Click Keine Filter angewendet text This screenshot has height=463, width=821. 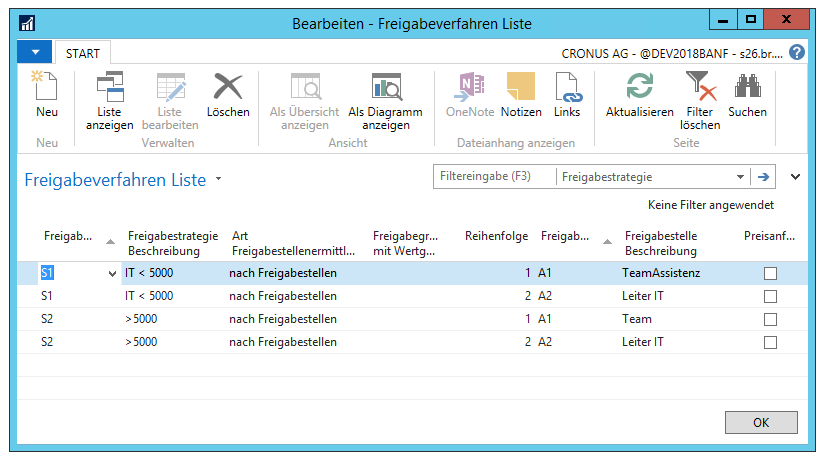coord(711,205)
